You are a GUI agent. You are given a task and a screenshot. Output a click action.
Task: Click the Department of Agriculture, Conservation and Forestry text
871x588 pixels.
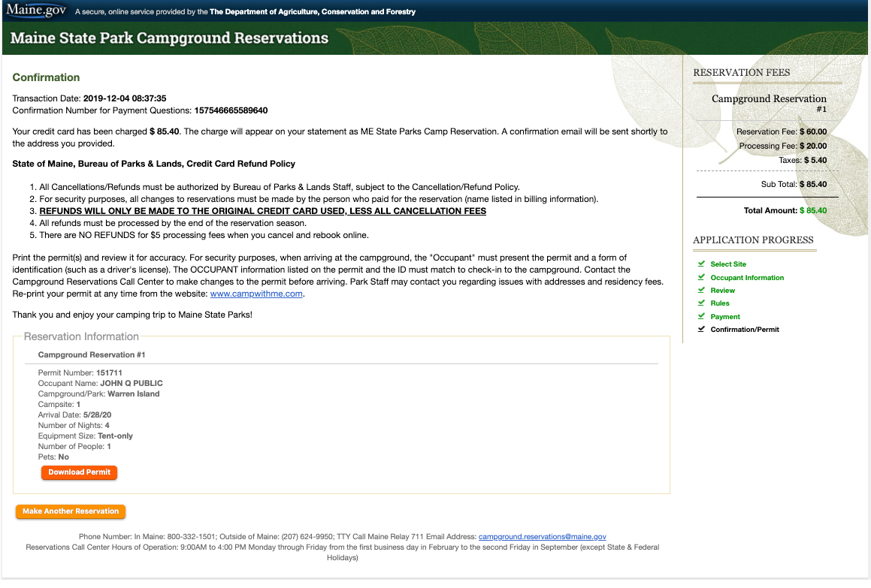point(312,12)
